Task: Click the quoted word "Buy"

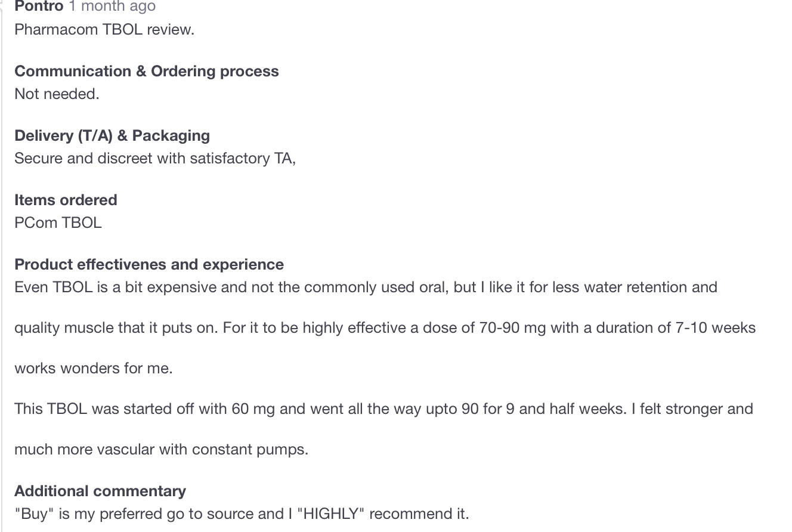Action: [35, 514]
